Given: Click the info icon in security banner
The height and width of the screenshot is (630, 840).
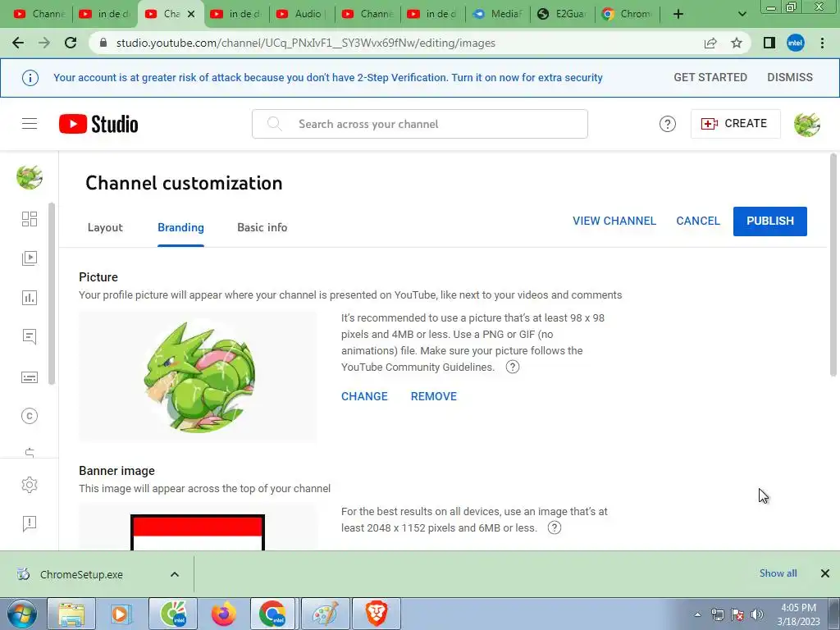Looking at the screenshot, I should pyautogui.click(x=30, y=78).
